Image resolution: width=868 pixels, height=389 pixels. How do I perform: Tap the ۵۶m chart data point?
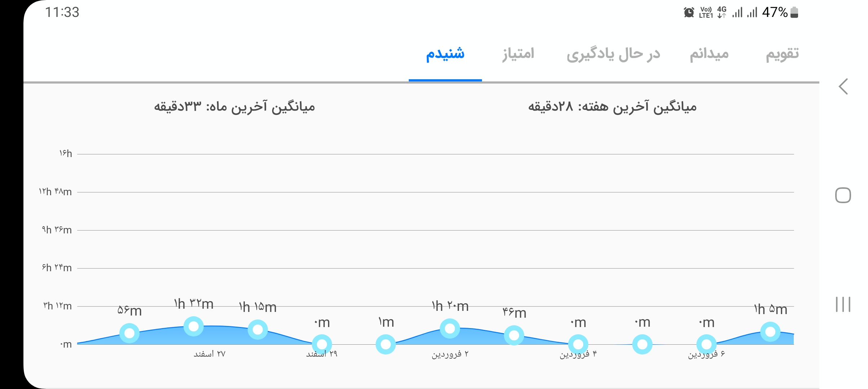(129, 333)
